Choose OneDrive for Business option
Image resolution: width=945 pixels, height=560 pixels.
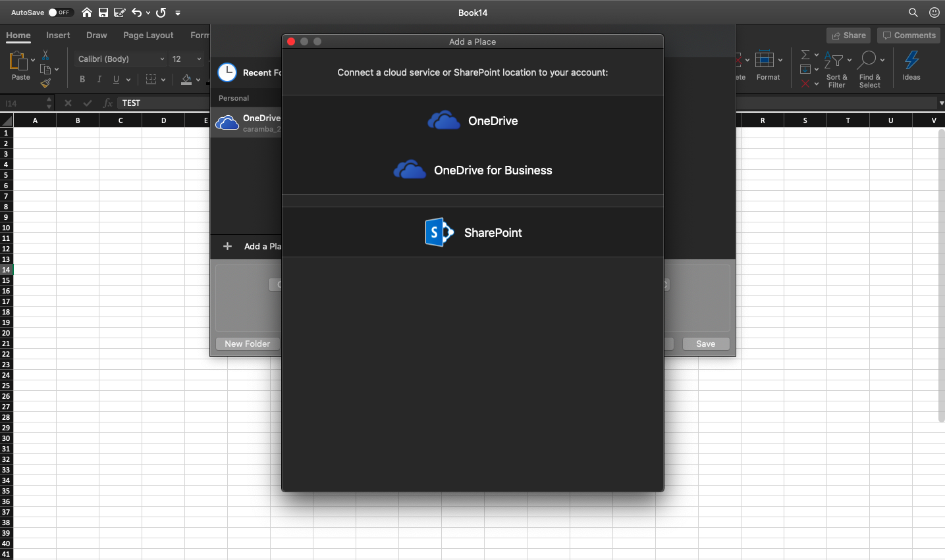tap(473, 170)
